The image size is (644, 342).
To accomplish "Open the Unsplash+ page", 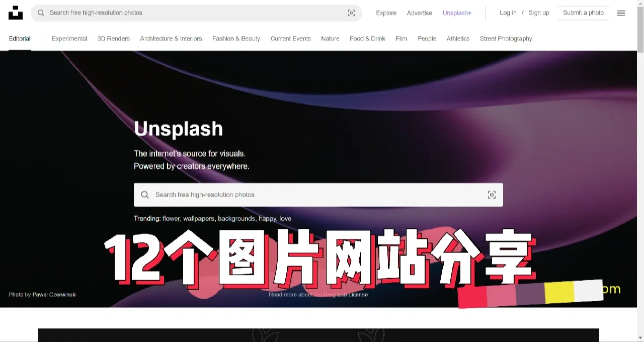I will point(457,13).
